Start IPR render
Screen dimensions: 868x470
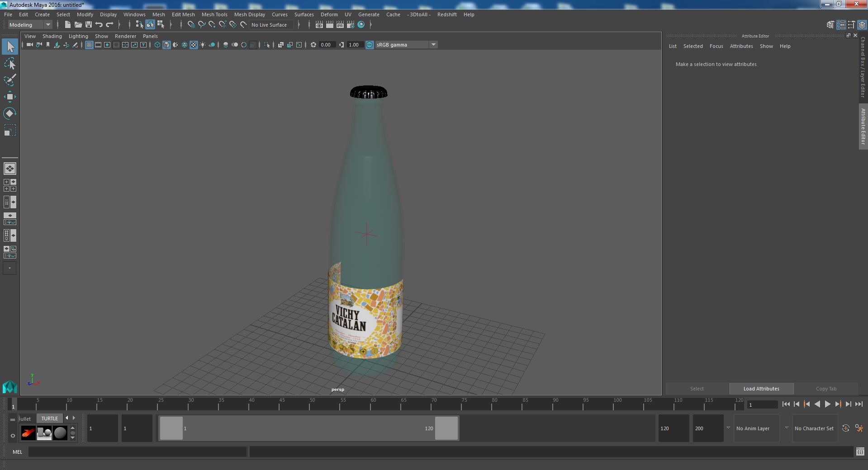(x=340, y=25)
